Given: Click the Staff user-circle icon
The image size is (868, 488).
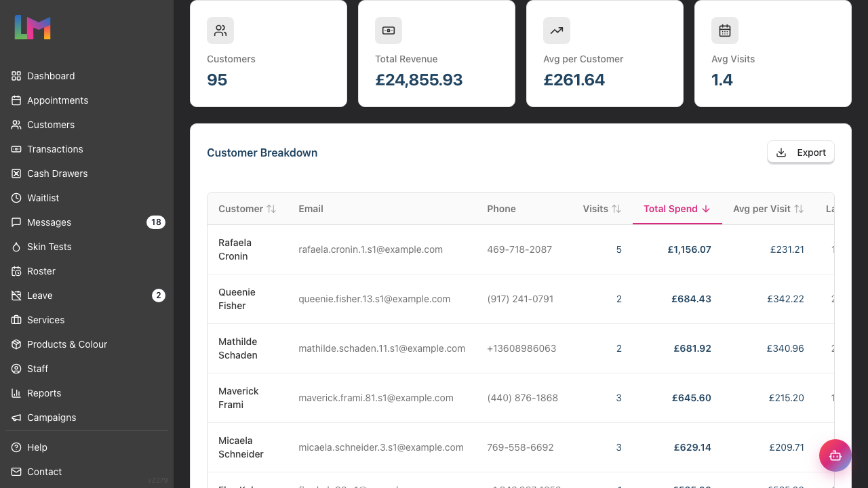Looking at the screenshot, I should tap(16, 369).
